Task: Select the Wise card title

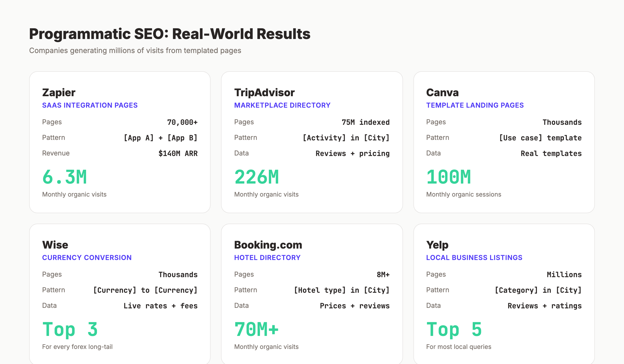Action: click(55, 245)
